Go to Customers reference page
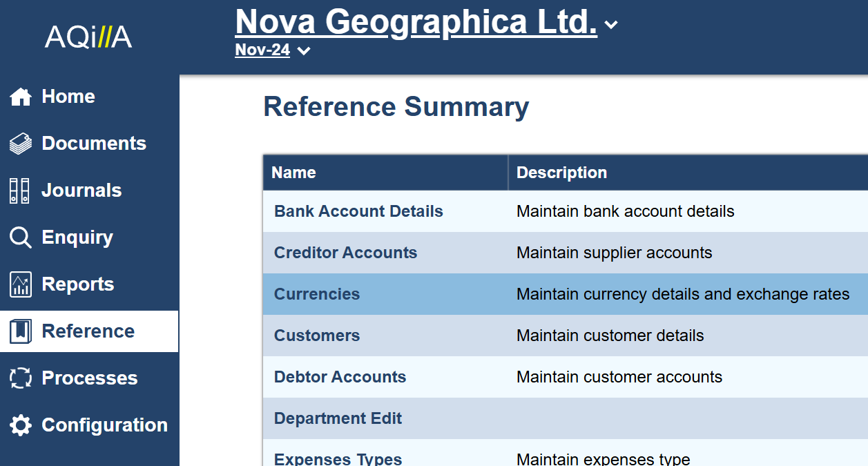 tap(317, 336)
